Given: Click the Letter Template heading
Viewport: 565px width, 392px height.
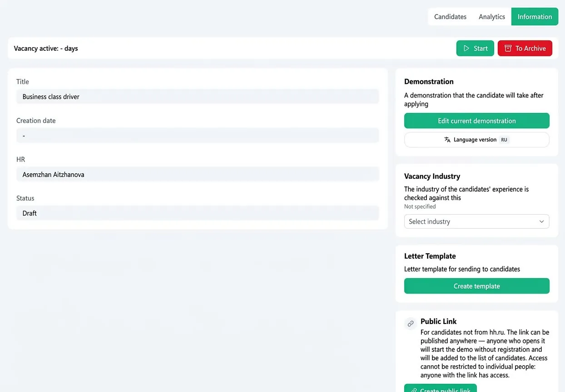Looking at the screenshot, I should (430, 256).
